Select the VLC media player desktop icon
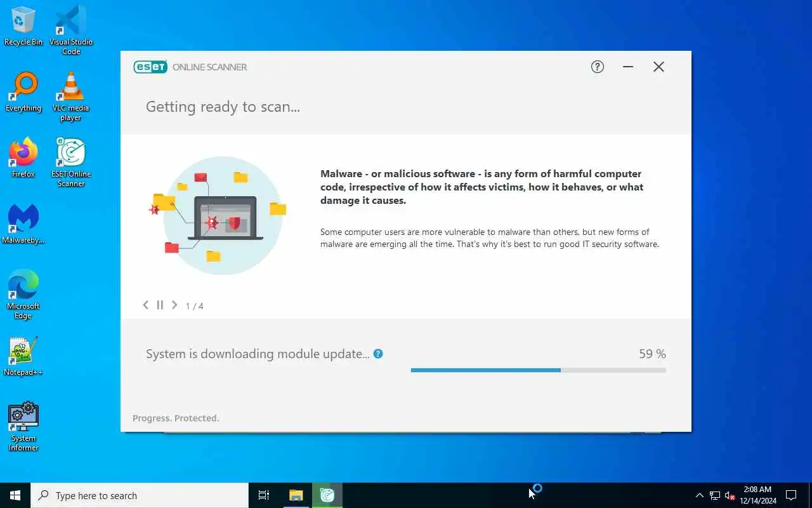Screen dimensions: 812x508 click(71, 97)
